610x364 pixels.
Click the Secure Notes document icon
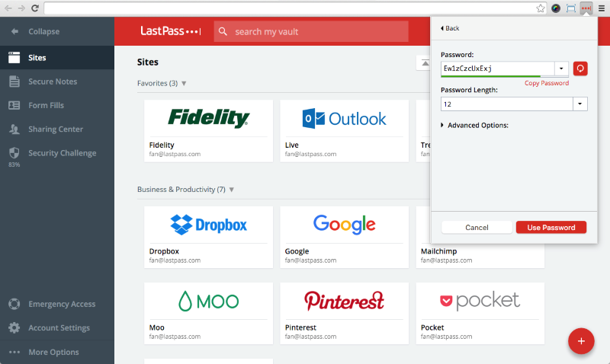click(14, 81)
